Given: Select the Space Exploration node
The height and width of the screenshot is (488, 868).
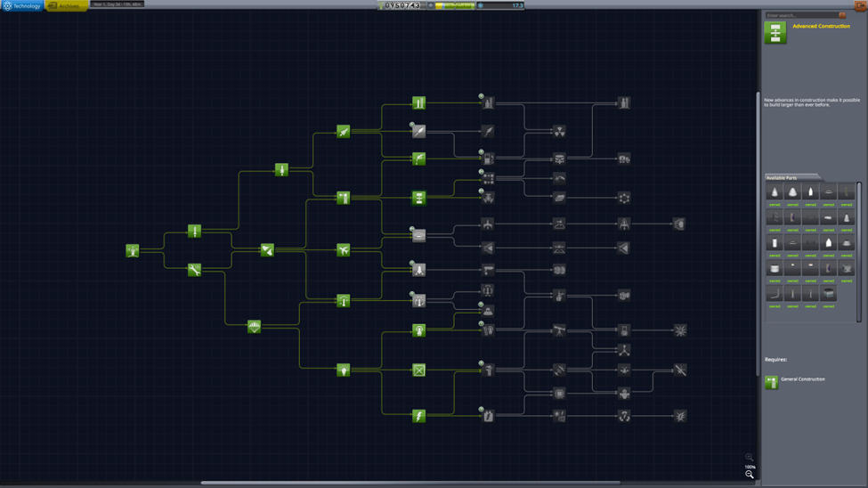Looking at the screenshot, I should [419, 330].
